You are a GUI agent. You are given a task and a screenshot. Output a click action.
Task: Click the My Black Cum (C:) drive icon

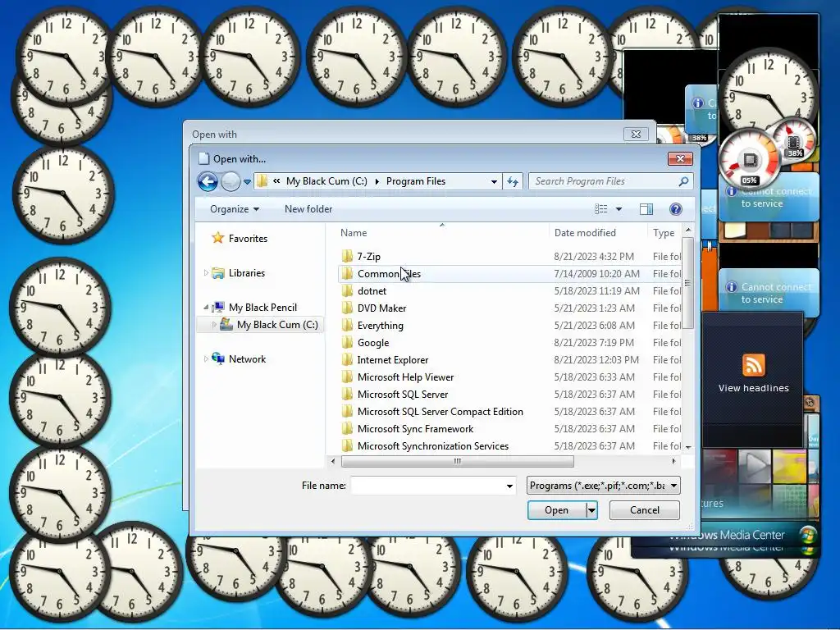point(226,324)
